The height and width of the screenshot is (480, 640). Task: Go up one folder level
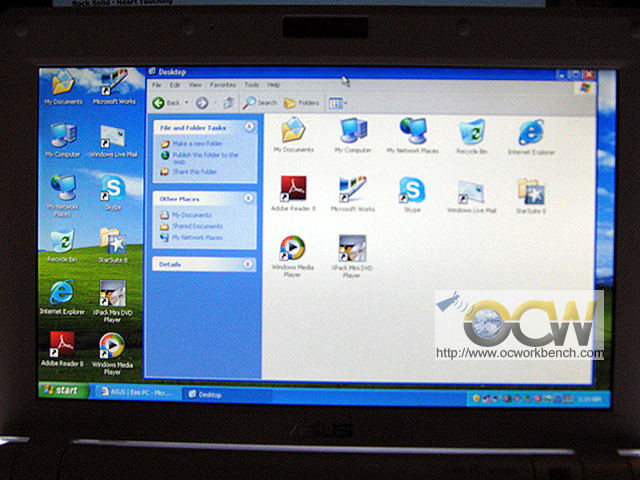coord(229,103)
